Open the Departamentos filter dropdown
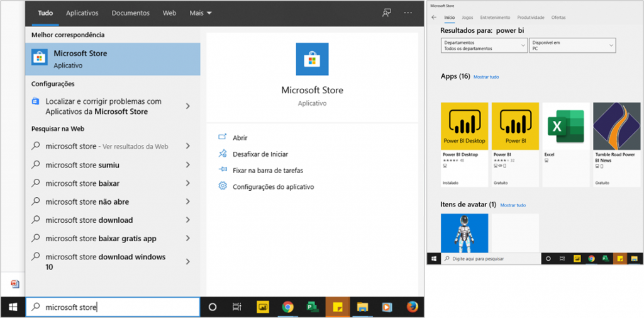 pyautogui.click(x=484, y=45)
